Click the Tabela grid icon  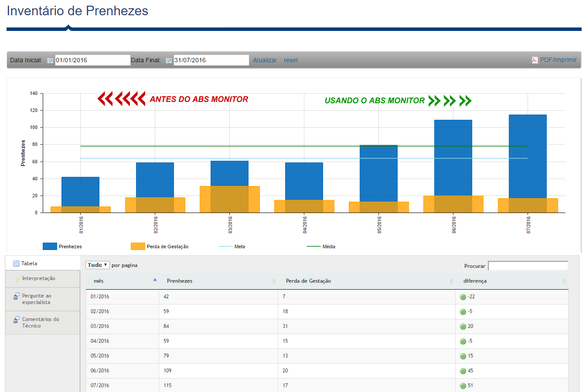click(16, 264)
